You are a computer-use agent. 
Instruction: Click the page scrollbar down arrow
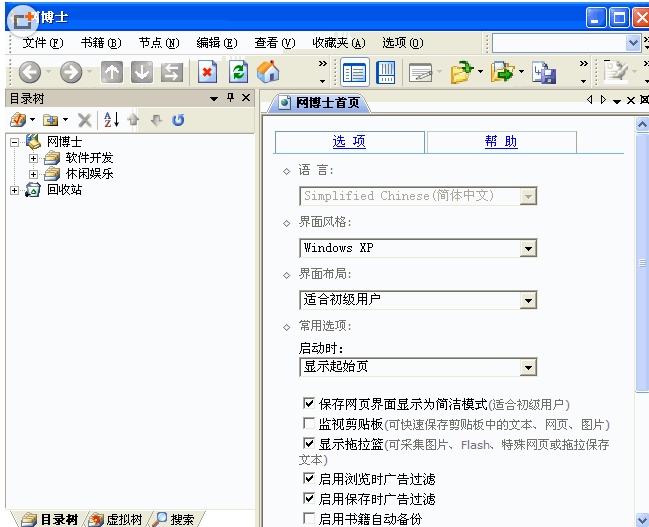642,520
